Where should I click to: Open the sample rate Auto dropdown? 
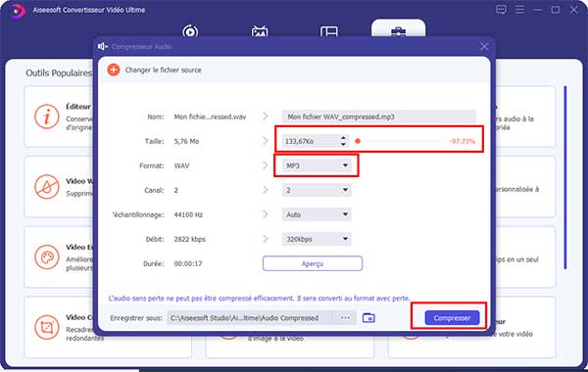click(317, 214)
